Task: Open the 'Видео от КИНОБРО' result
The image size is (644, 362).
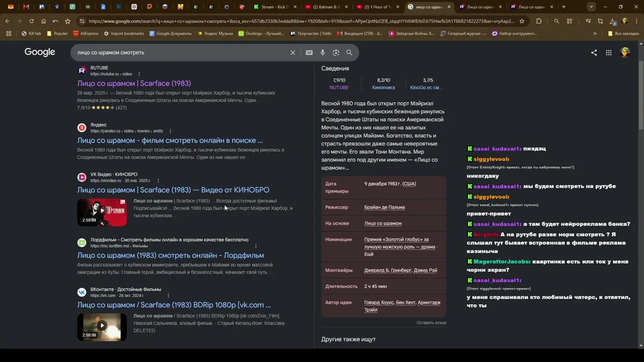Action: pyautogui.click(x=173, y=190)
